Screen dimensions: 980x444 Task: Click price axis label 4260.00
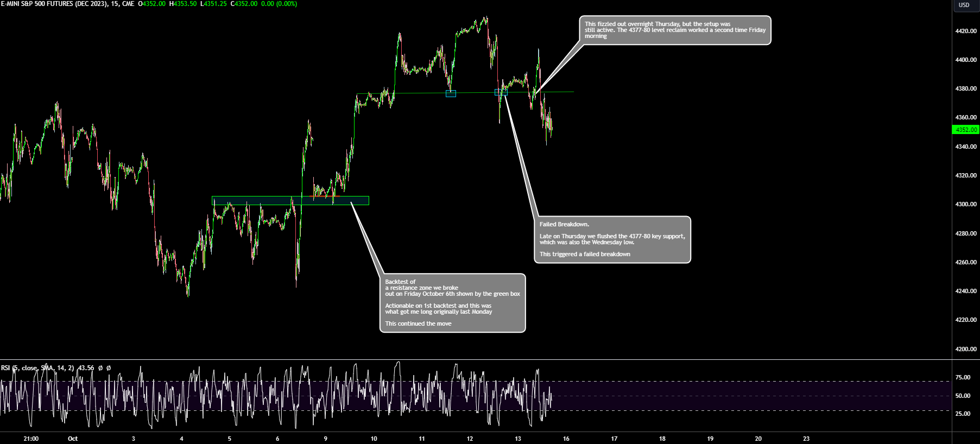pos(966,262)
